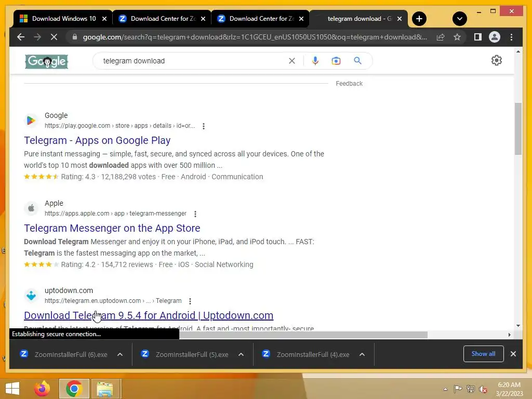Share this page from the address bar

tap(441, 37)
